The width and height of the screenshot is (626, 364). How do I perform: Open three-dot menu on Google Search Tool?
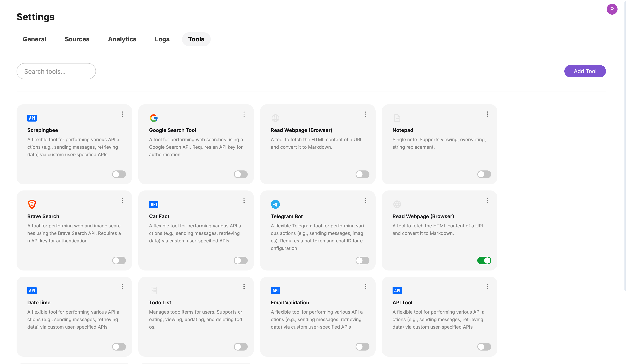coord(244,114)
